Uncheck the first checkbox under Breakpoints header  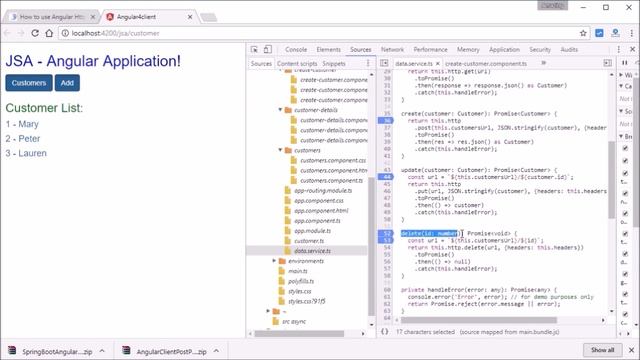[625, 148]
